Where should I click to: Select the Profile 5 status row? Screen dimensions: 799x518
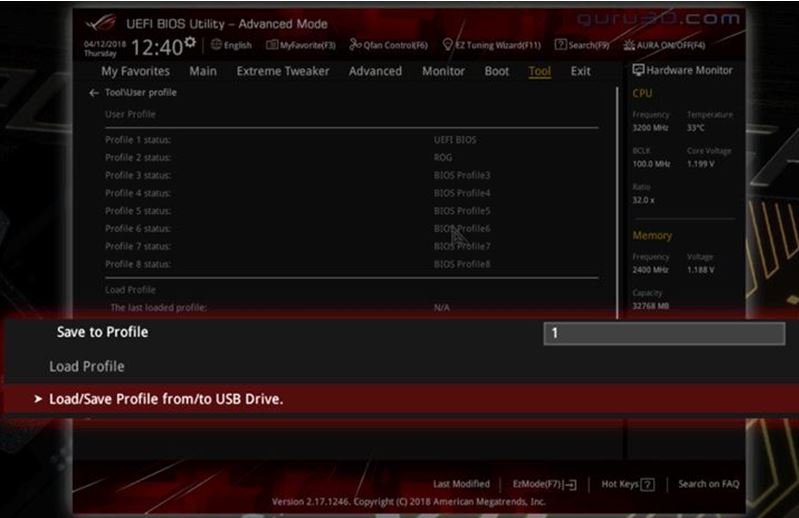352,211
